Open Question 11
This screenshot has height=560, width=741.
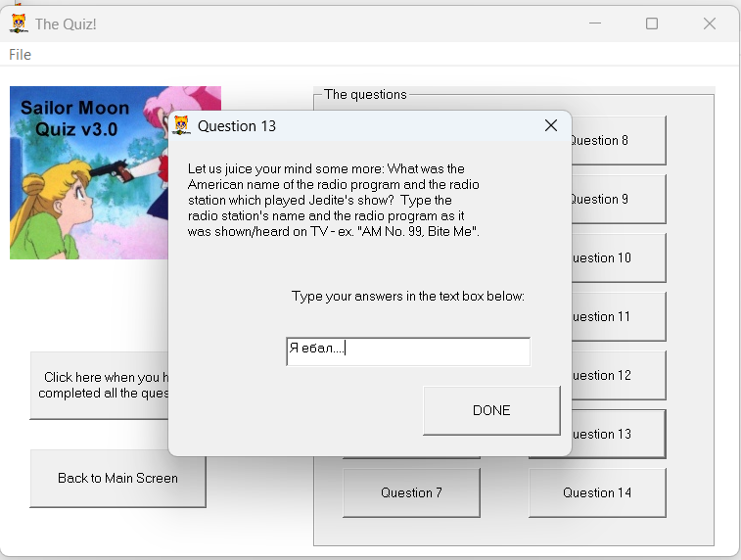[617, 316]
